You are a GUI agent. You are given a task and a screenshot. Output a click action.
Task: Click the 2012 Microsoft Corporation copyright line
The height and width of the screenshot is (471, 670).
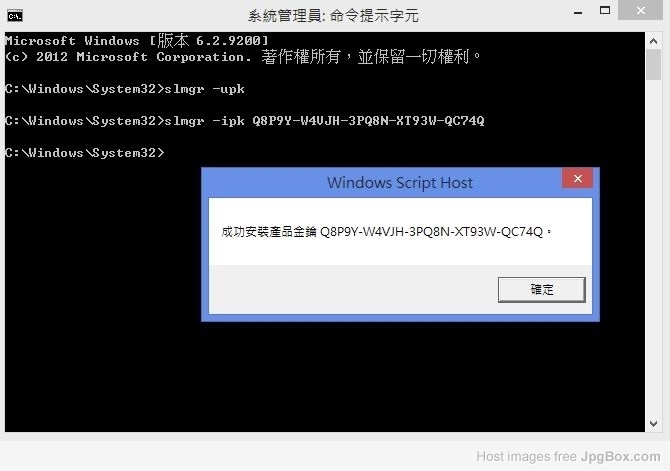coord(243,57)
